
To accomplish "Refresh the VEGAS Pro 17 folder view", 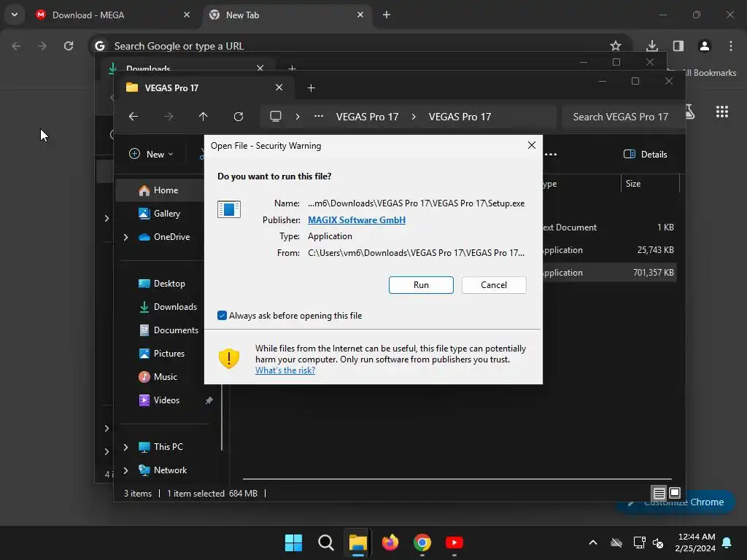I will pyautogui.click(x=239, y=117).
